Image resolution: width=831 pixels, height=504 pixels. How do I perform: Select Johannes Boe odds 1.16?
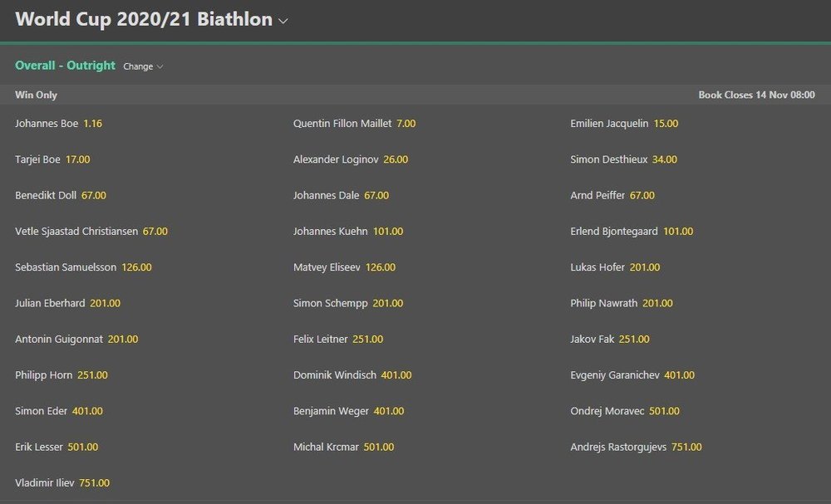coord(92,124)
